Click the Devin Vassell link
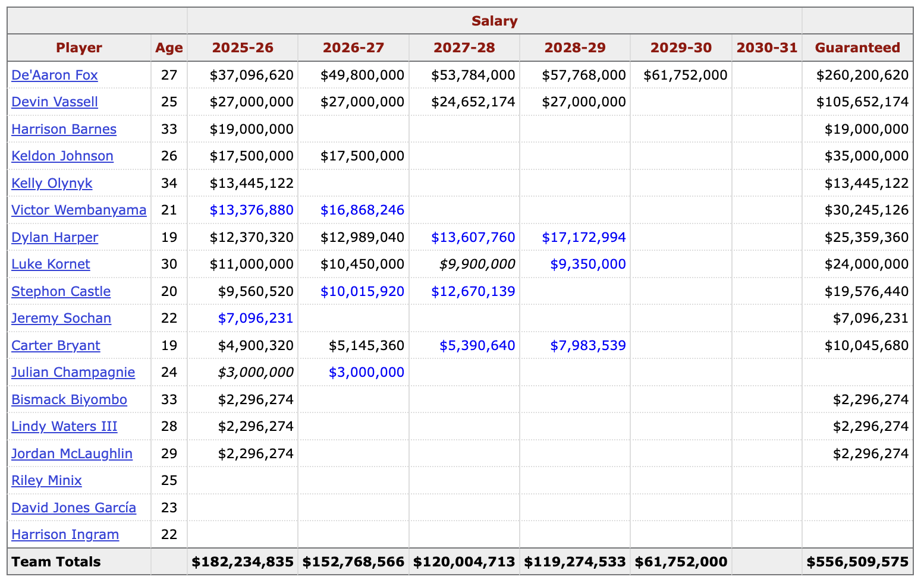The image size is (924, 586). pyautogui.click(x=55, y=102)
